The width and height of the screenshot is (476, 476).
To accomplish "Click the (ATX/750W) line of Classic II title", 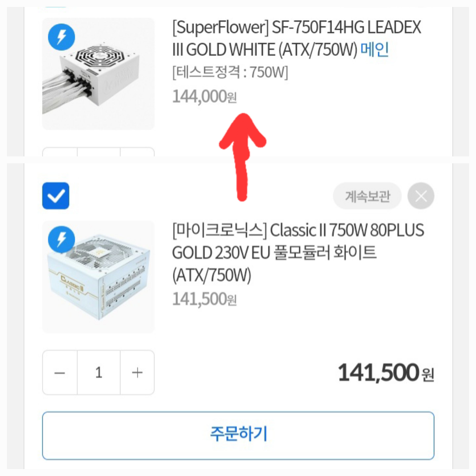I will (212, 275).
